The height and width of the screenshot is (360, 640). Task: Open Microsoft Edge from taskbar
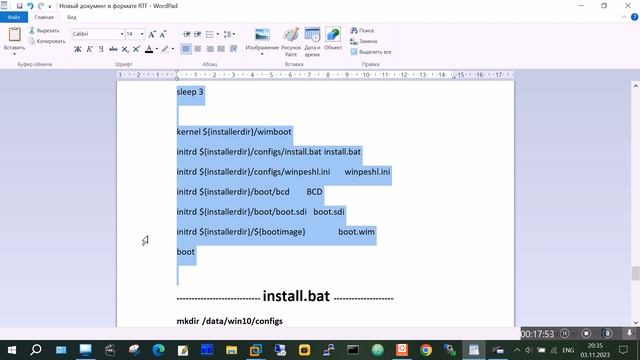(158, 350)
